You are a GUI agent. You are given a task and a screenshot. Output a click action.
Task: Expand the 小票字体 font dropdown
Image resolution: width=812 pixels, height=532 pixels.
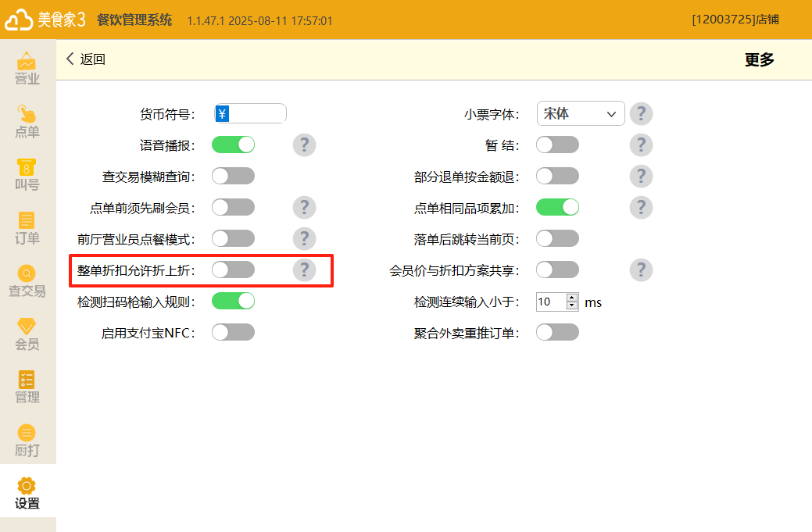pos(581,113)
